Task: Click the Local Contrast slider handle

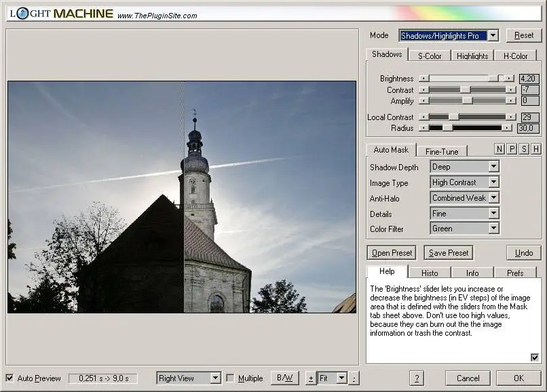Action: 453,117
